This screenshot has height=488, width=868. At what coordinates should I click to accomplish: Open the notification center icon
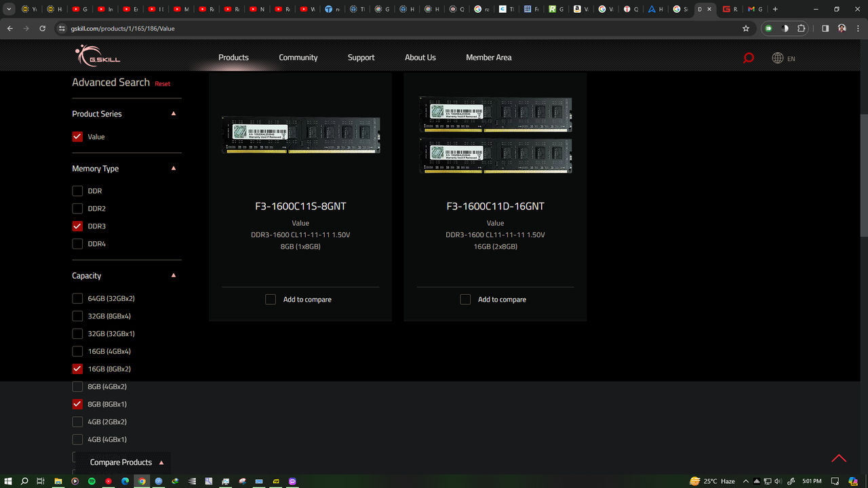pyautogui.click(x=836, y=481)
